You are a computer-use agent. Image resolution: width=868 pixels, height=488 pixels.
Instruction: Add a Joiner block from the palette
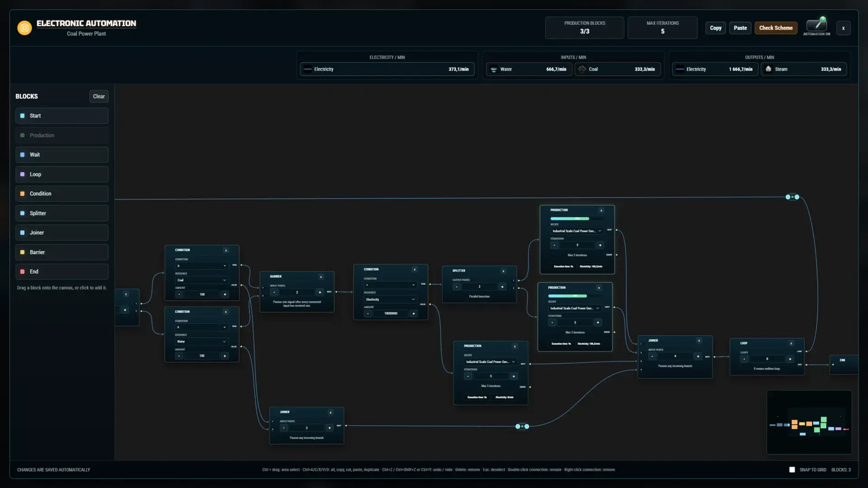point(62,233)
